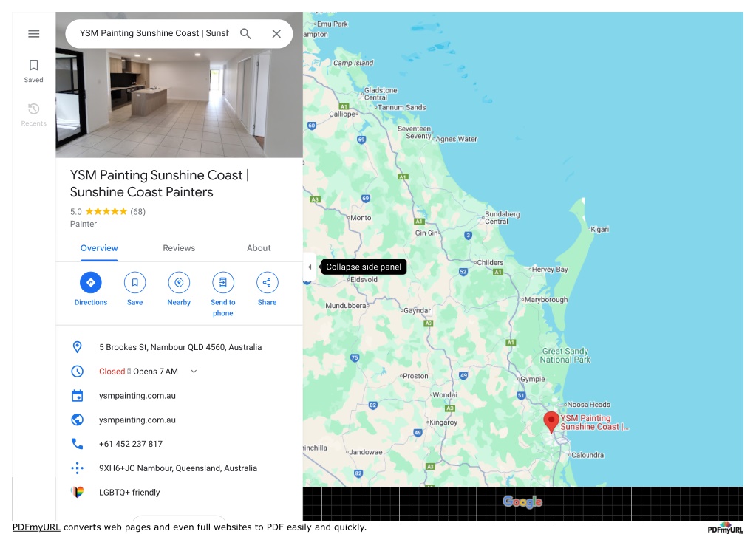
Task: Switch to the Overview tab
Action: [x=99, y=248]
